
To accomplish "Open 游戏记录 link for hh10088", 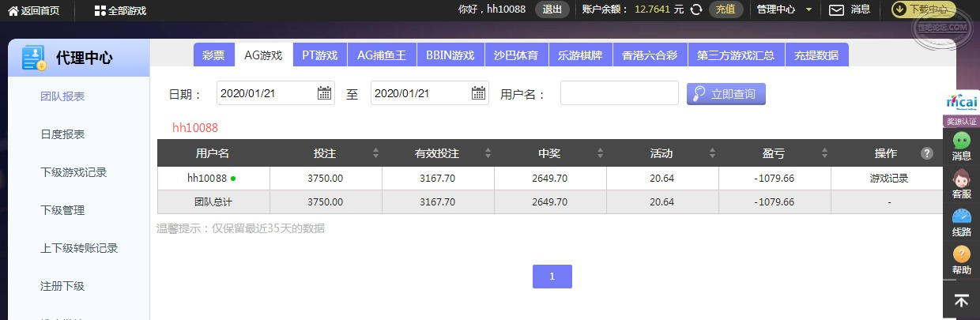I will 889,179.
